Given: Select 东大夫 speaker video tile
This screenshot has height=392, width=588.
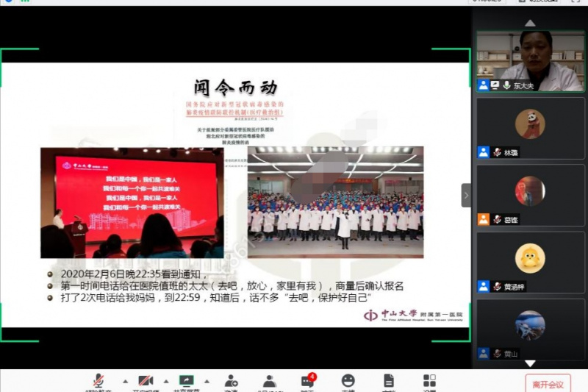Looking at the screenshot, I should [x=530, y=62].
